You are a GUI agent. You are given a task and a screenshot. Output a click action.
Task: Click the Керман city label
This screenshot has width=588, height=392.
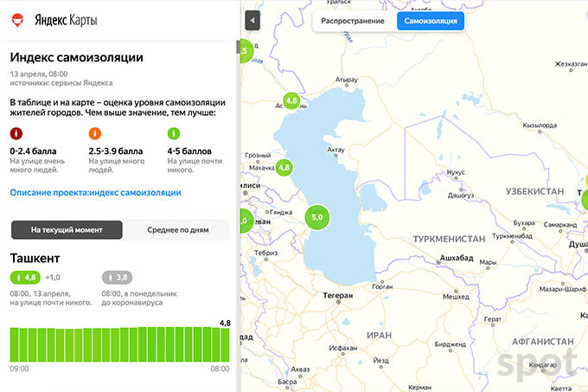click(419, 387)
